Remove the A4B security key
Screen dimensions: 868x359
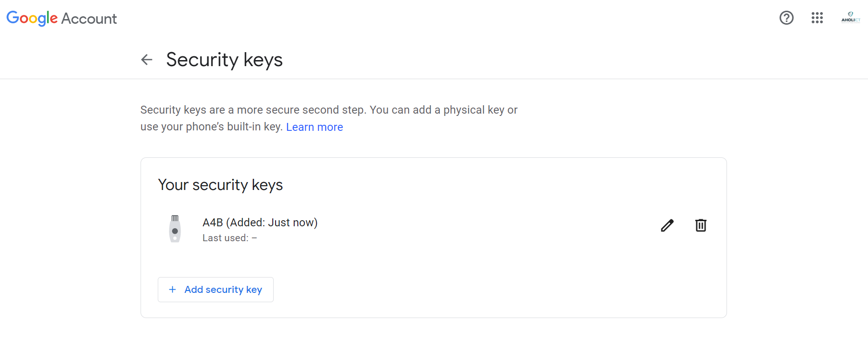tap(701, 225)
